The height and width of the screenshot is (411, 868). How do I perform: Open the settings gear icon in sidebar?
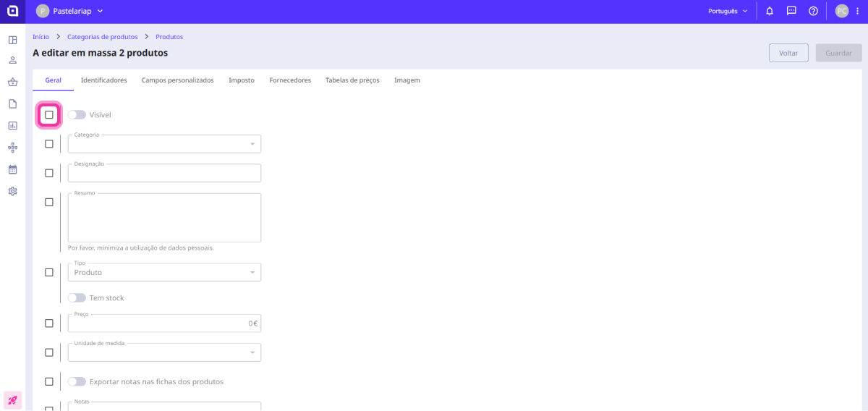point(12,191)
